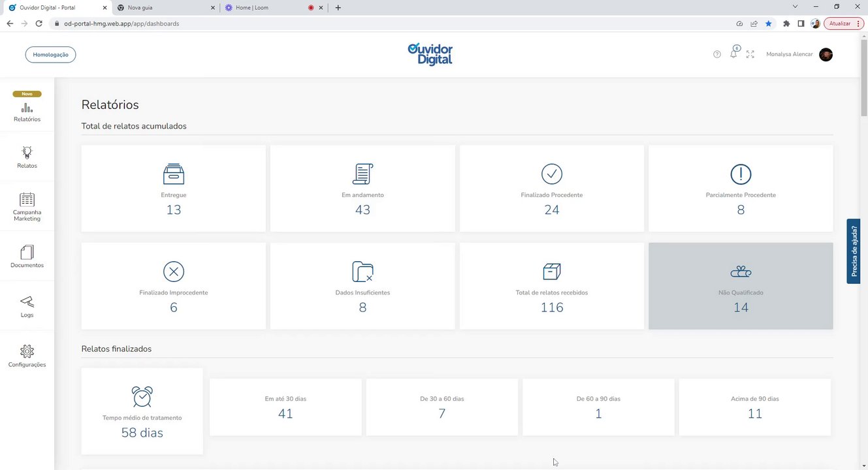The width and height of the screenshot is (868, 470).
Task: Click the alarm clock Tempo médio icon
Action: click(x=142, y=396)
